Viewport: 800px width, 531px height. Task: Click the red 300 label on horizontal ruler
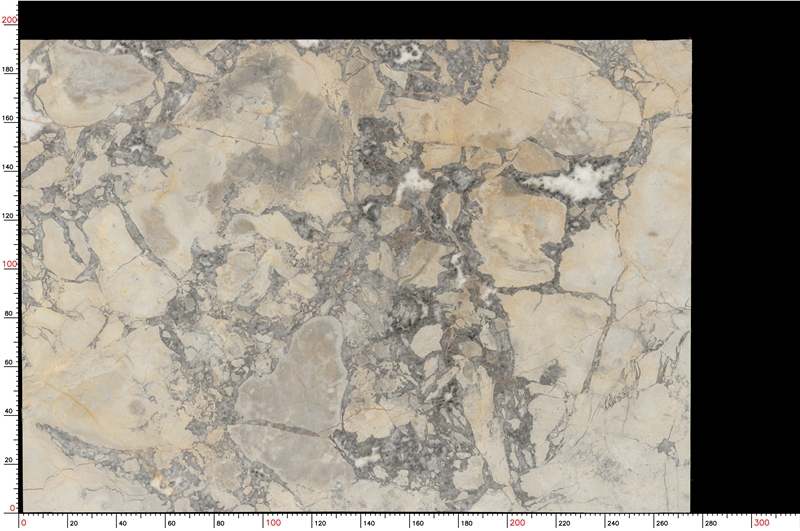(x=762, y=523)
